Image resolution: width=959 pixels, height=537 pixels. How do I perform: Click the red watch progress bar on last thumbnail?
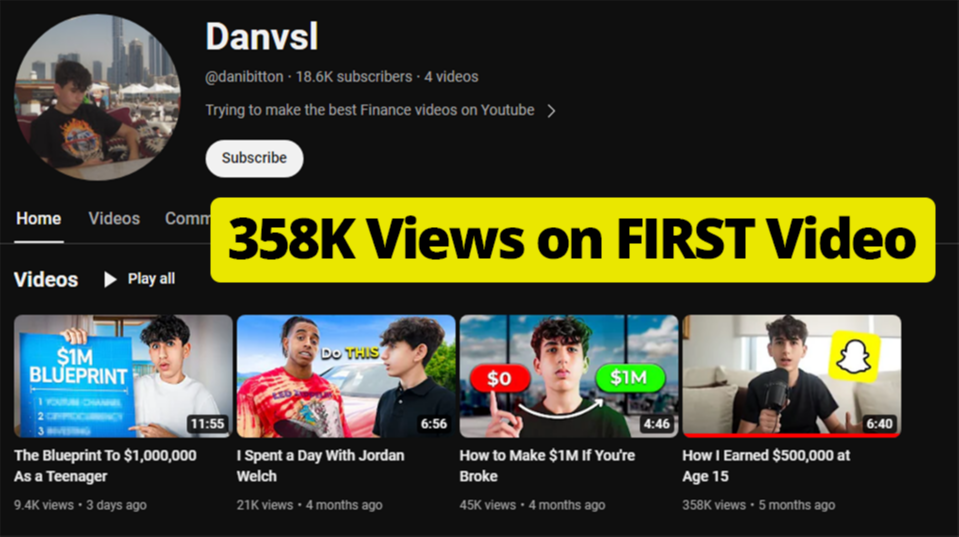(791, 435)
